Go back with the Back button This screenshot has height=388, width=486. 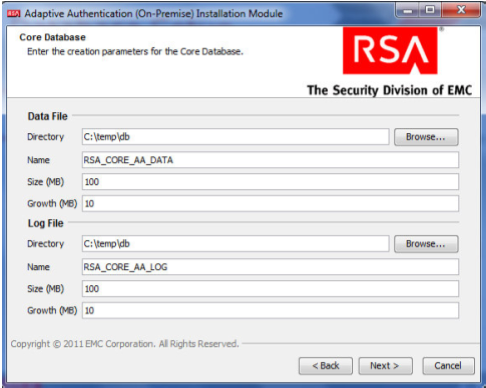click(326, 366)
